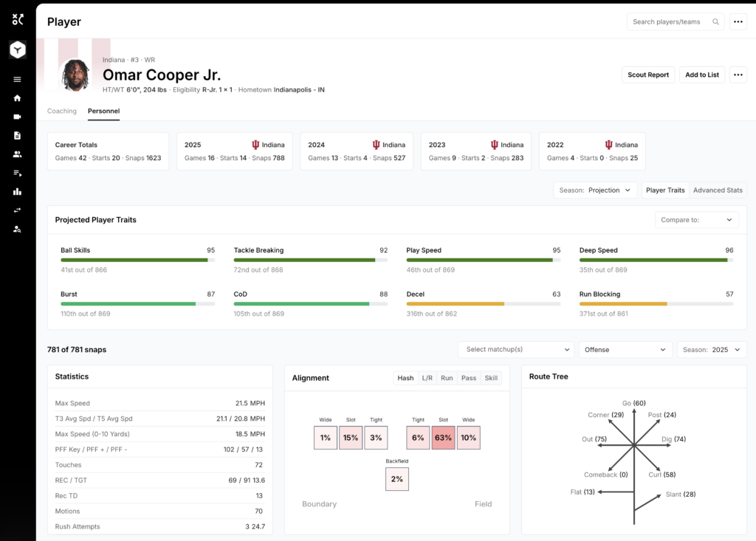Screen dimensions: 756x541
Task: Click the magnifier icon in search box
Action: click(715, 21)
